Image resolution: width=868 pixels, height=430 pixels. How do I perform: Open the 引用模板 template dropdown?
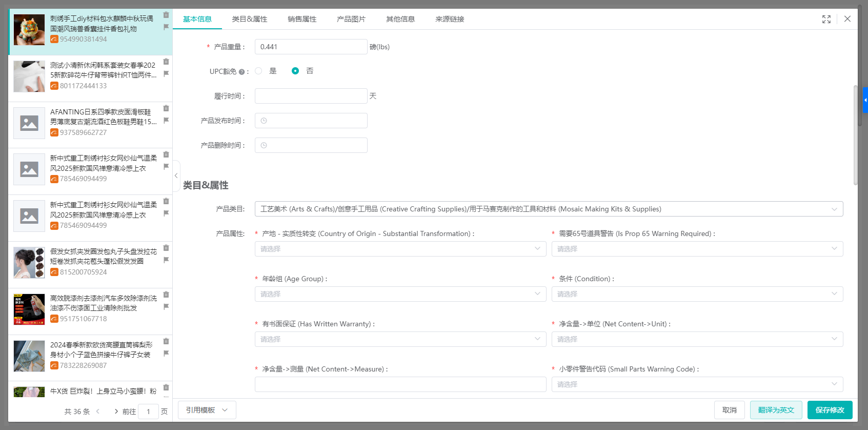click(207, 410)
